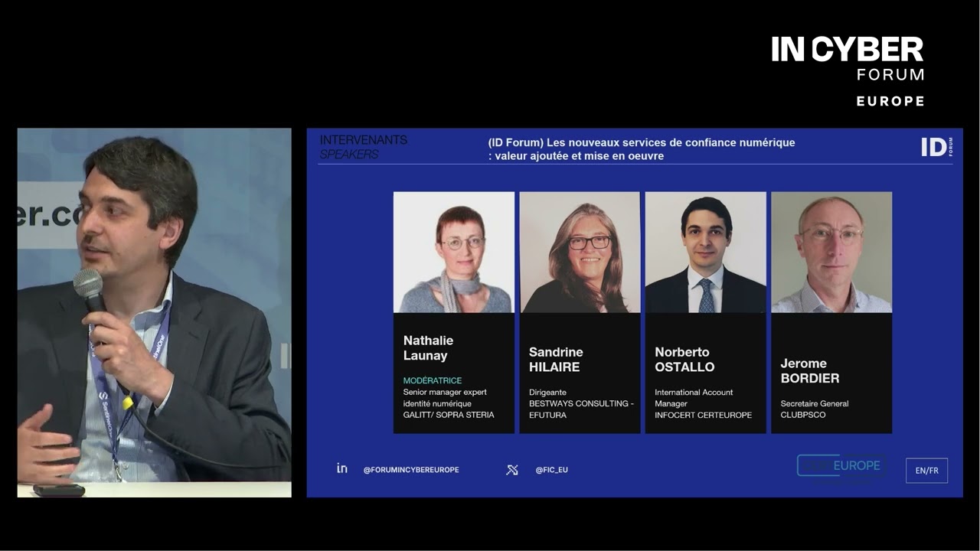Click the "INTERVENANTS" heading
980x551 pixels.
pyautogui.click(x=364, y=140)
